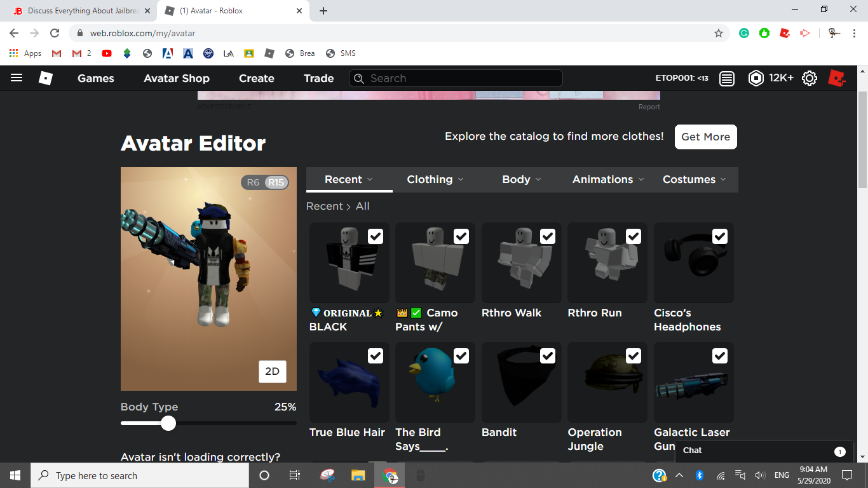Open the Trade page
Image resolution: width=868 pixels, height=488 pixels.
point(319,78)
